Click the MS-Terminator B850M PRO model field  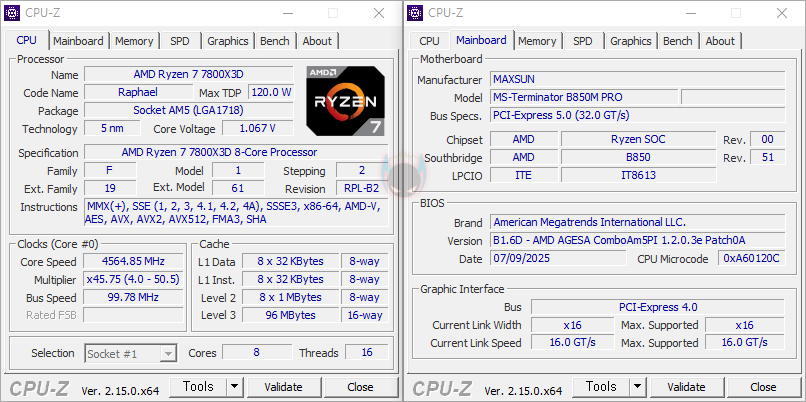tap(584, 97)
